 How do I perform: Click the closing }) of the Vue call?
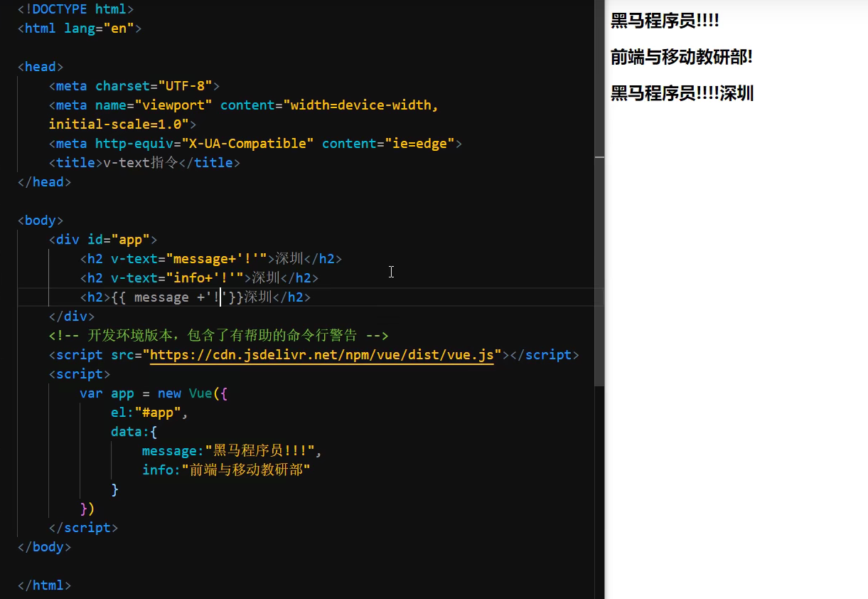point(87,509)
